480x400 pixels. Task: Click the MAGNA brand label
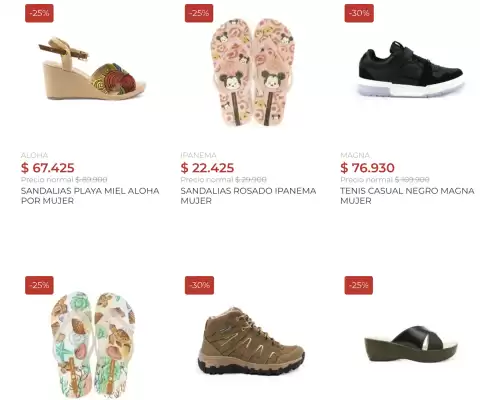355,155
